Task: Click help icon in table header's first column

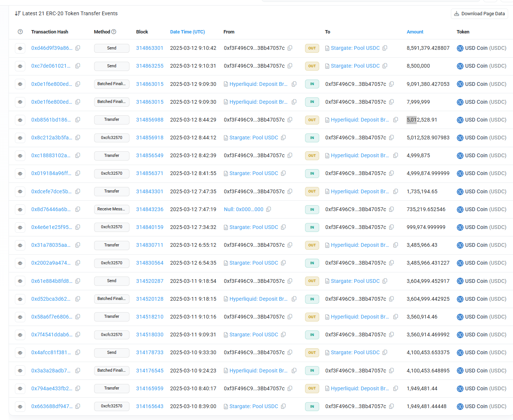Action: pyautogui.click(x=20, y=32)
